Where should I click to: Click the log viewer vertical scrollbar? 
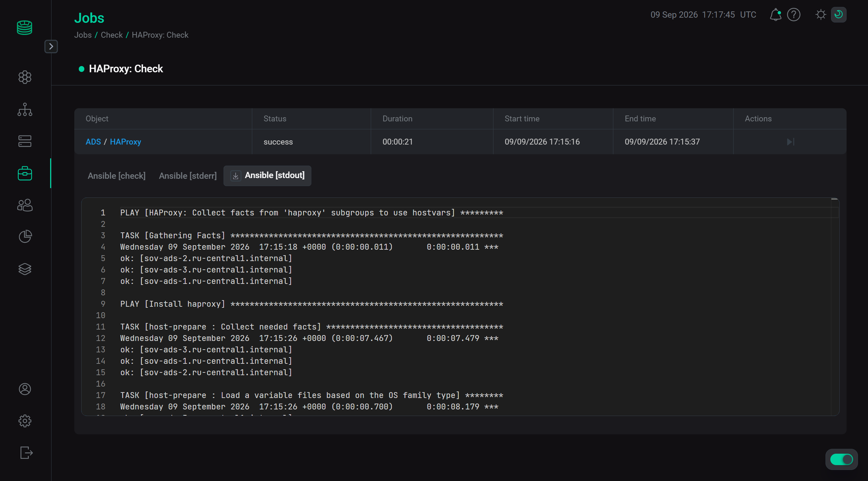point(835,306)
